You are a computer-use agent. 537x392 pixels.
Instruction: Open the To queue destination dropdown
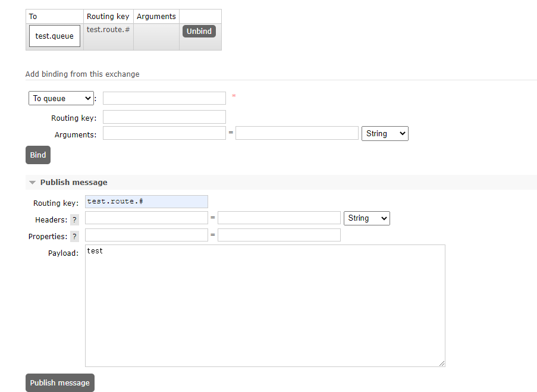61,98
